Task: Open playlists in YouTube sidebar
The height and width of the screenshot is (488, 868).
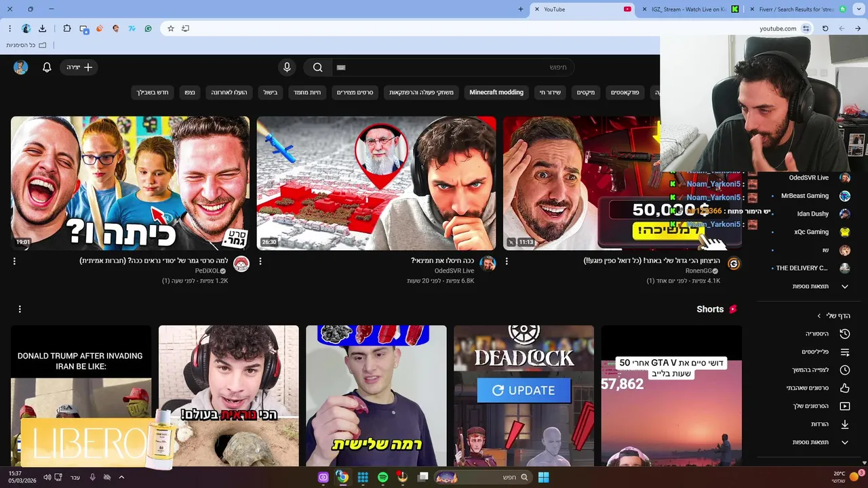Action: click(x=826, y=352)
